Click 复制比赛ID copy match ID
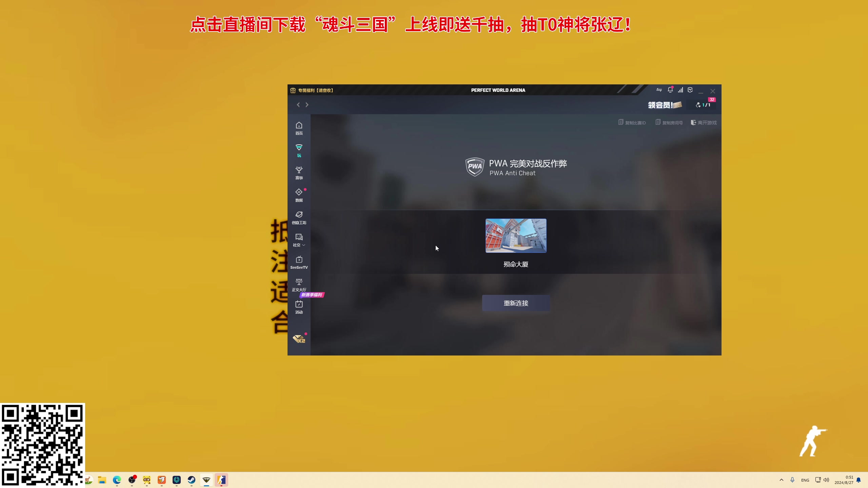Screen dimensions: 868x488 click(x=632, y=122)
